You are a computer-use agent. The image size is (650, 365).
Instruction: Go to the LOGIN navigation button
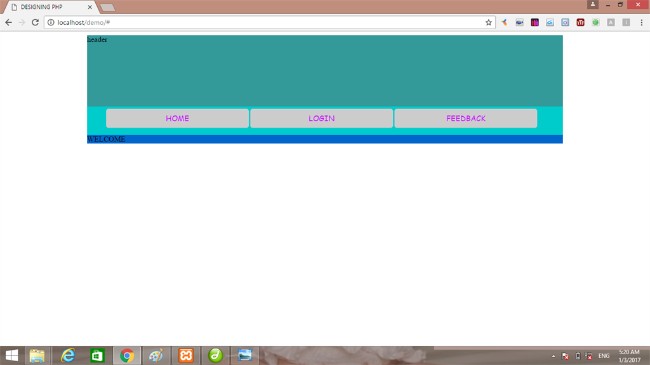(x=322, y=118)
